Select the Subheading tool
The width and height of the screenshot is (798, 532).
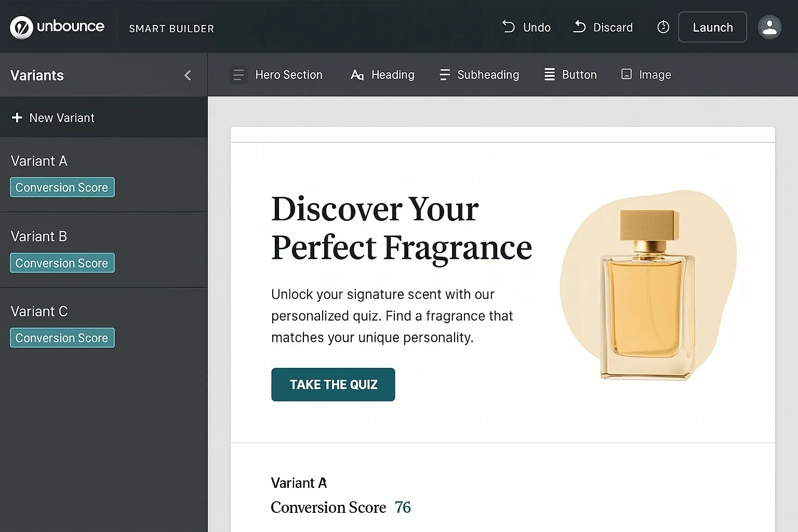tap(478, 74)
